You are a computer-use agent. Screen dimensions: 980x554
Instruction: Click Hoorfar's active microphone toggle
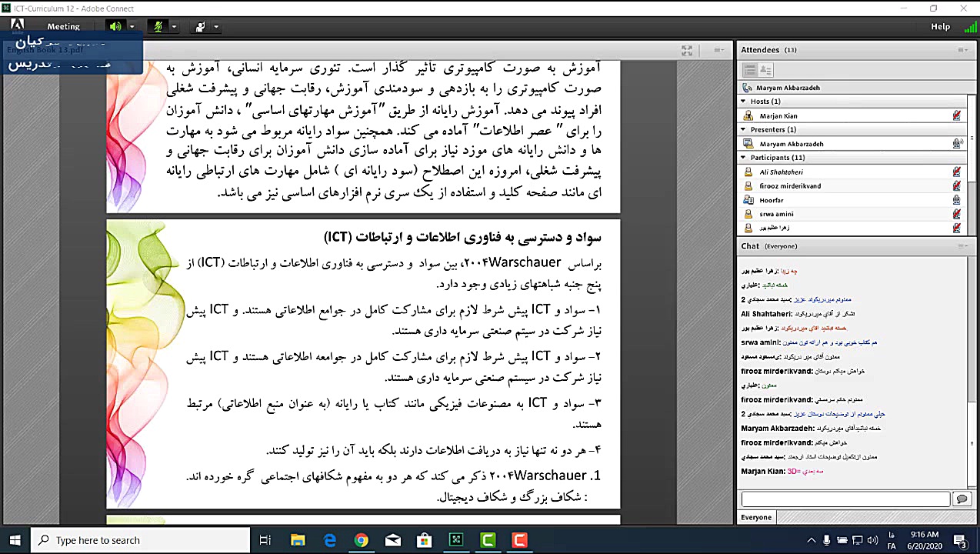[x=956, y=200]
